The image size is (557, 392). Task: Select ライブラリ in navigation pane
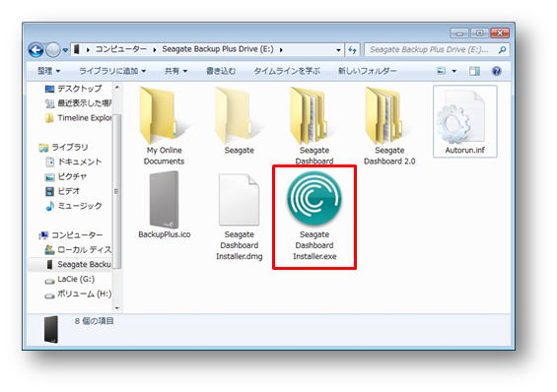coord(63,147)
